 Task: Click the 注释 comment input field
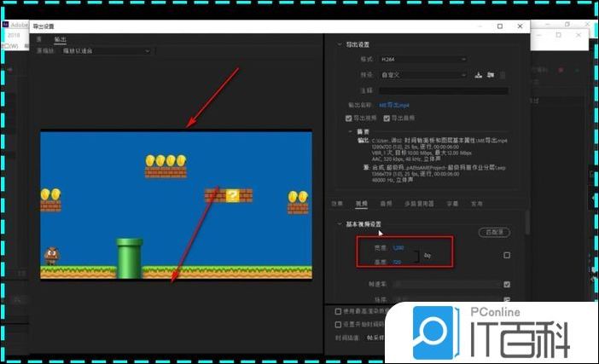pyautogui.click(x=444, y=90)
